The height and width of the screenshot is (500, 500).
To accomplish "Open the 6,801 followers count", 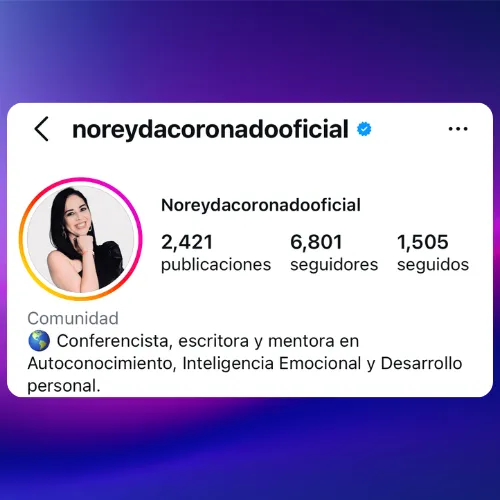I will 316,242.
